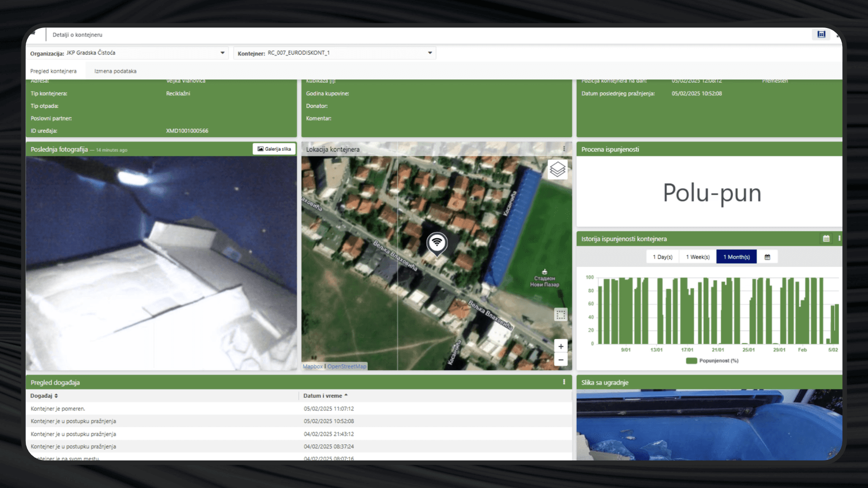Select the 1 Day(s) range

[x=662, y=257]
